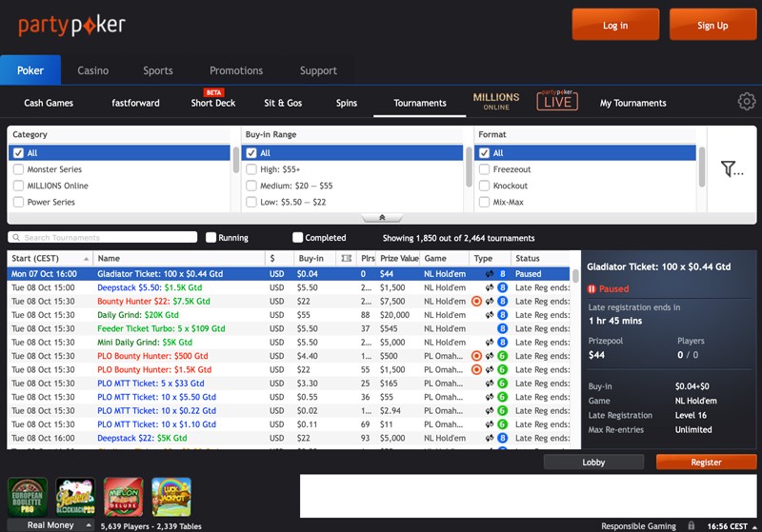Open the Real Money mode dropdown
Image resolution: width=762 pixels, height=532 pixels.
point(50,525)
